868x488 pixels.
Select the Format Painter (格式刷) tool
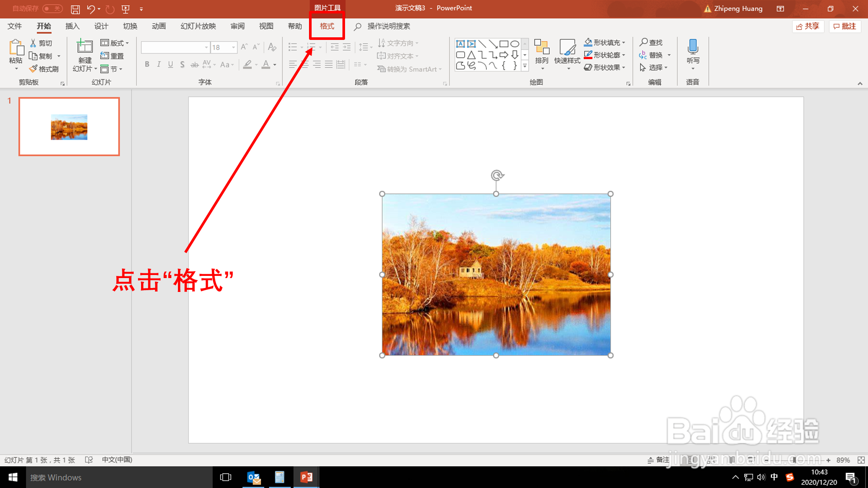[44, 69]
